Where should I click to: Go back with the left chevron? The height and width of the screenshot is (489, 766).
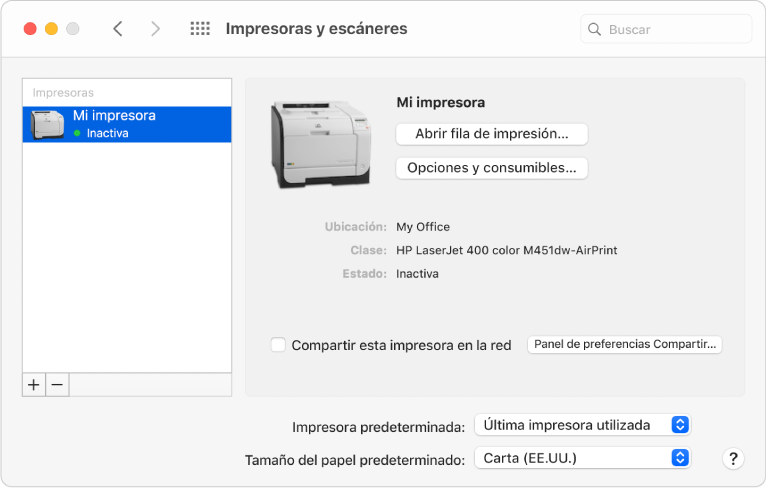click(118, 29)
